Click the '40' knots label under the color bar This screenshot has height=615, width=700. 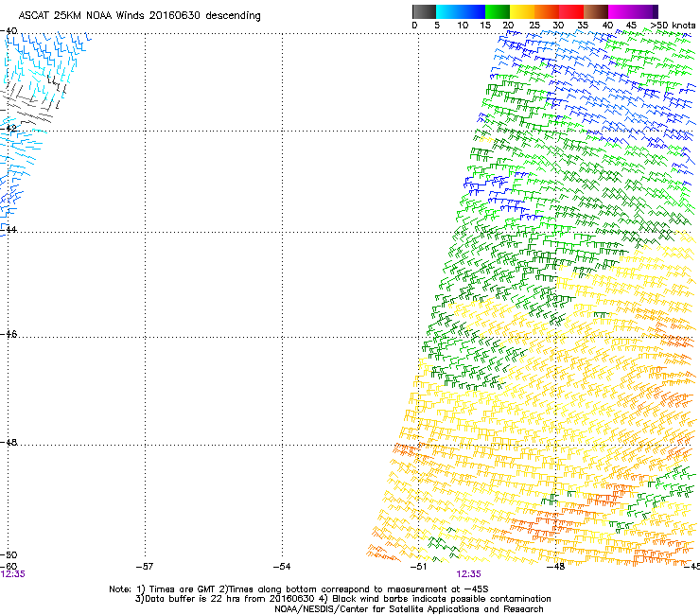(x=607, y=26)
